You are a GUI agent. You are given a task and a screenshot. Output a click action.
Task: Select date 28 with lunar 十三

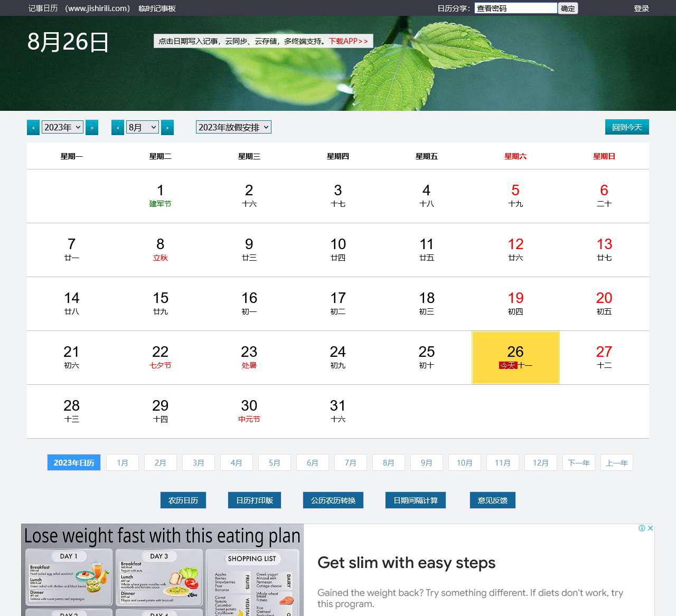(x=72, y=411)
